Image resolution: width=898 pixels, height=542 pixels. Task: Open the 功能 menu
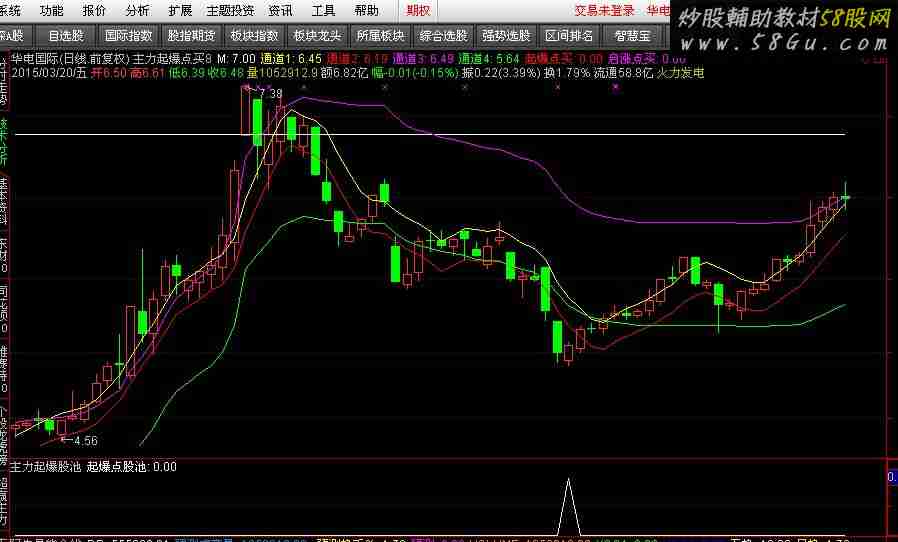pyautogui.click(x=52, y=10)
